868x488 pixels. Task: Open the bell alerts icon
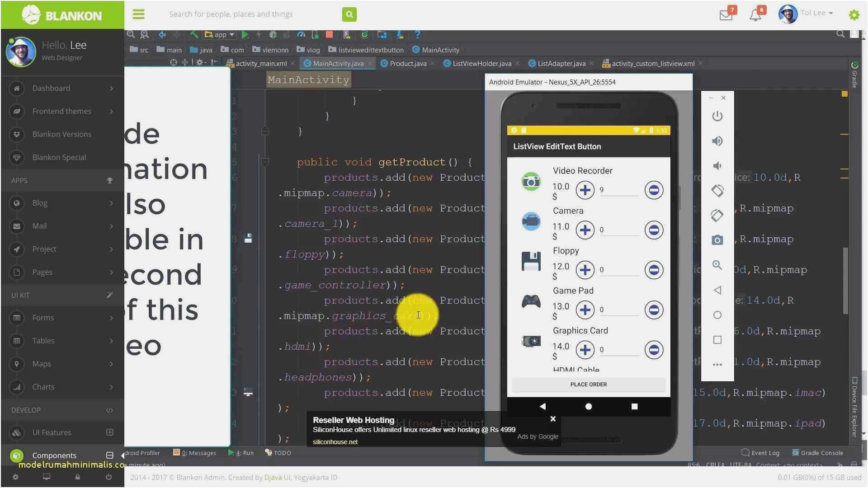(x=755, y=15)
